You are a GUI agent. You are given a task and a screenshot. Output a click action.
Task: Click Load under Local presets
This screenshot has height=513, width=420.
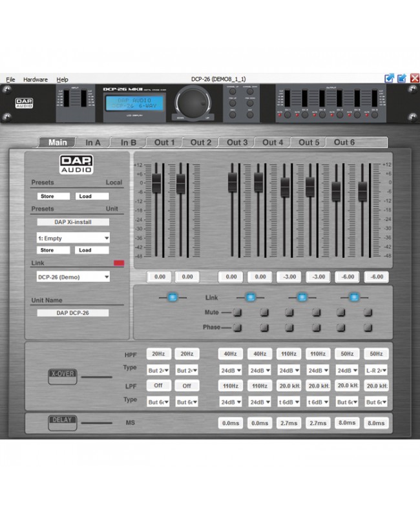[x=92, y=196]
